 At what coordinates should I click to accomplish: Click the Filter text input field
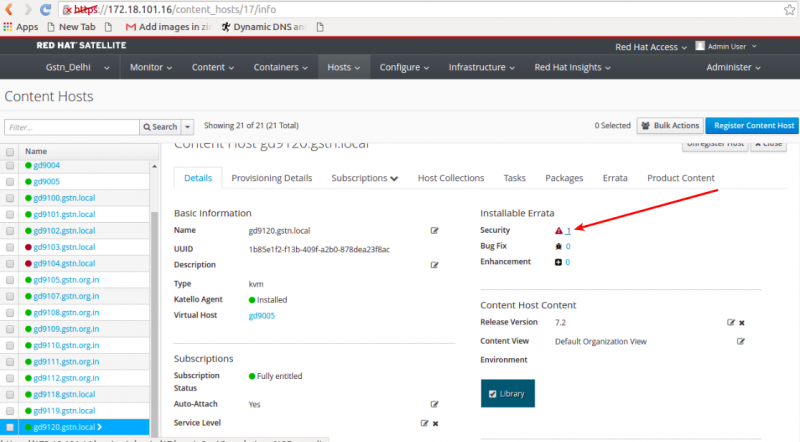point(72,127)
